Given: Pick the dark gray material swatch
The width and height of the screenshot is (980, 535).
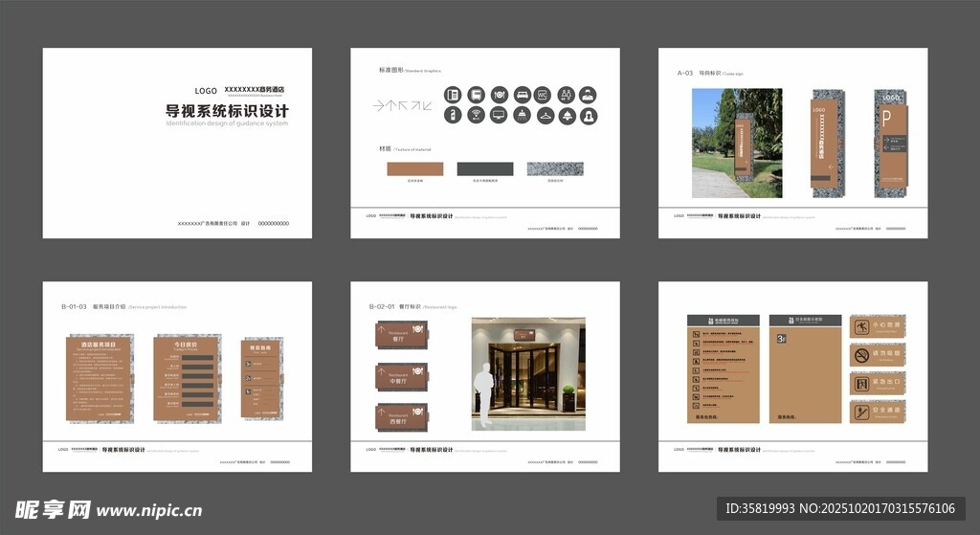Looking at the screenshot, I should pyautogui.click(x=484, y=168).
